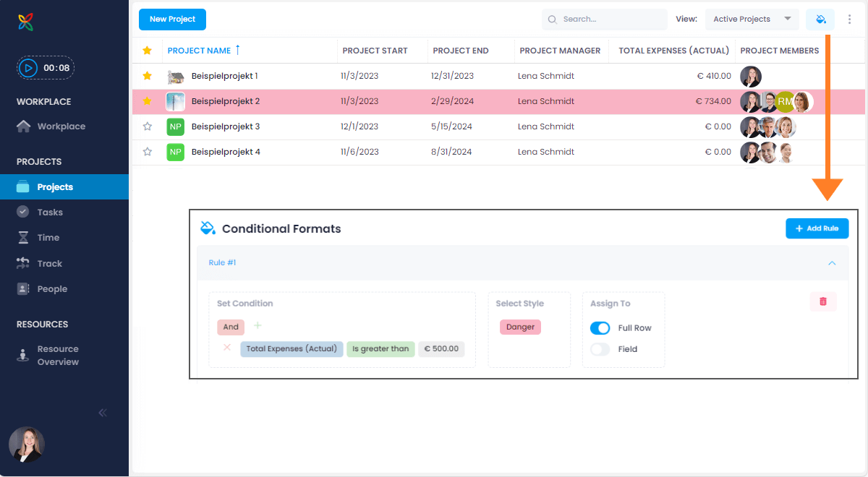
Task: Open Projects in the sidebar
Action: (x=64, y=186)
